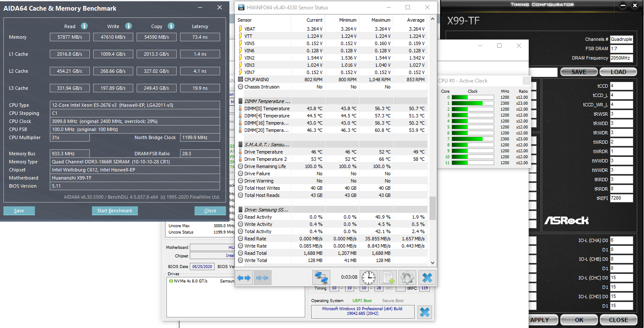
Task: Expand the HWiNFO sensor window layout with outward arrows
Action: click(x=244, y=278)
